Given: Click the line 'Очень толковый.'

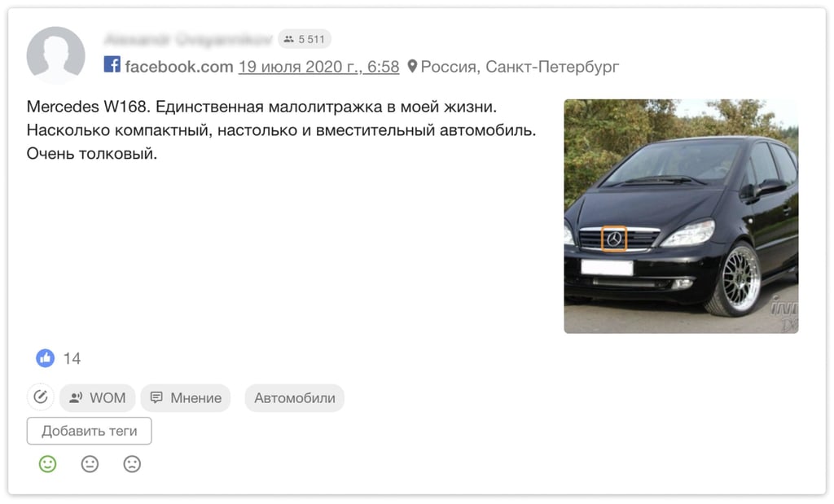Looking at the screenshot, I should [x=92, y=154].
